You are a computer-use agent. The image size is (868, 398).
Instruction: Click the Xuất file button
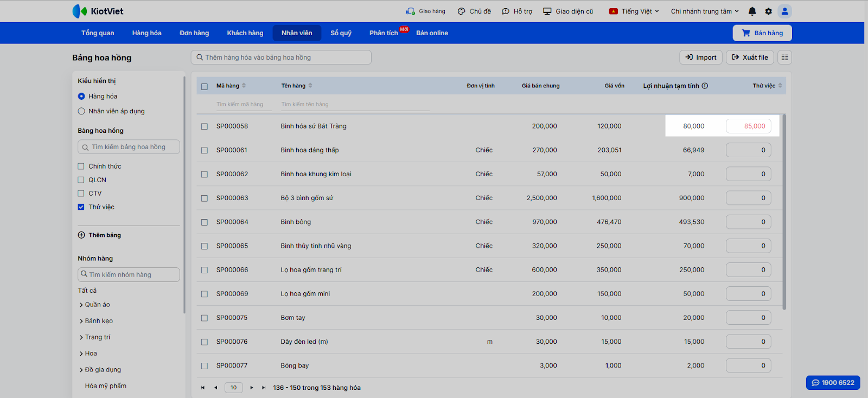click(x=750, y=57)
